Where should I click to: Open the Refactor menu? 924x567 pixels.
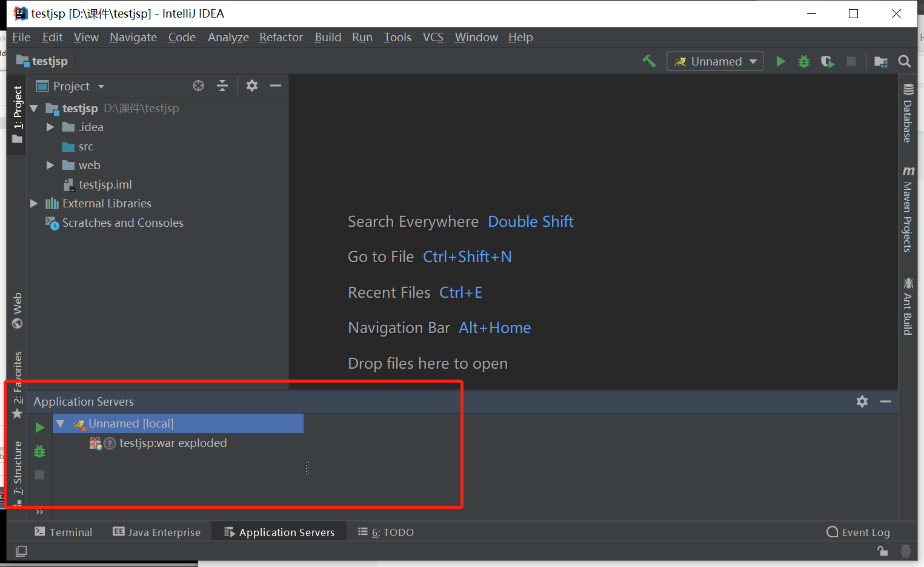(281, 37)
